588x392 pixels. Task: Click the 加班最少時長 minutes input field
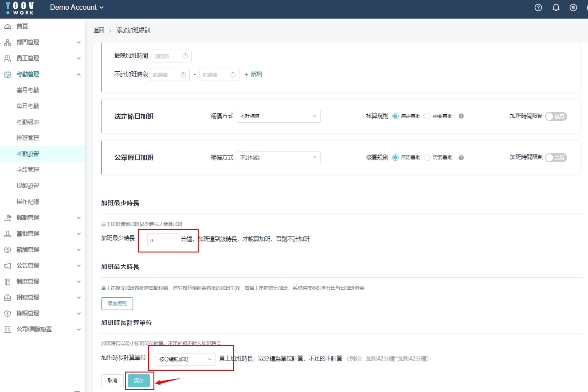point(163,240)
